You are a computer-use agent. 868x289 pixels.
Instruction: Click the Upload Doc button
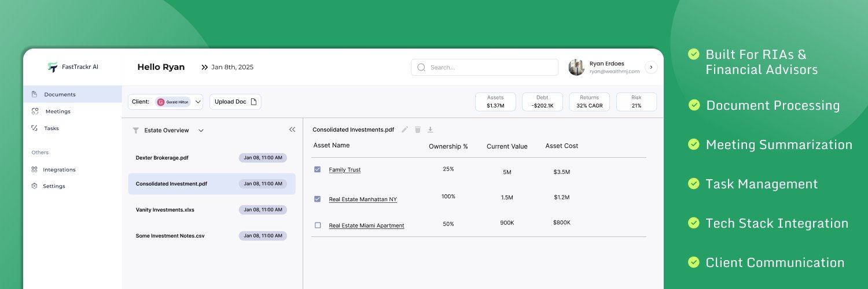235,102
